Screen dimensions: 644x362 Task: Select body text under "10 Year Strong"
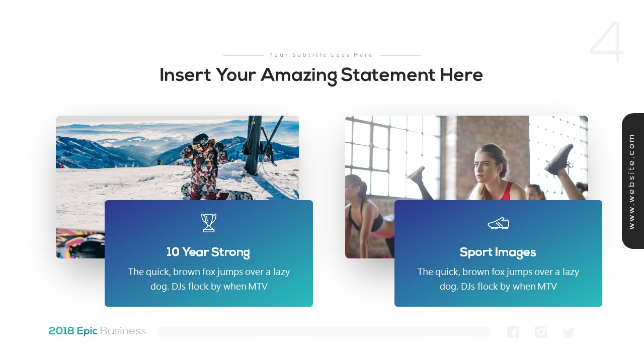click(209, 279)
